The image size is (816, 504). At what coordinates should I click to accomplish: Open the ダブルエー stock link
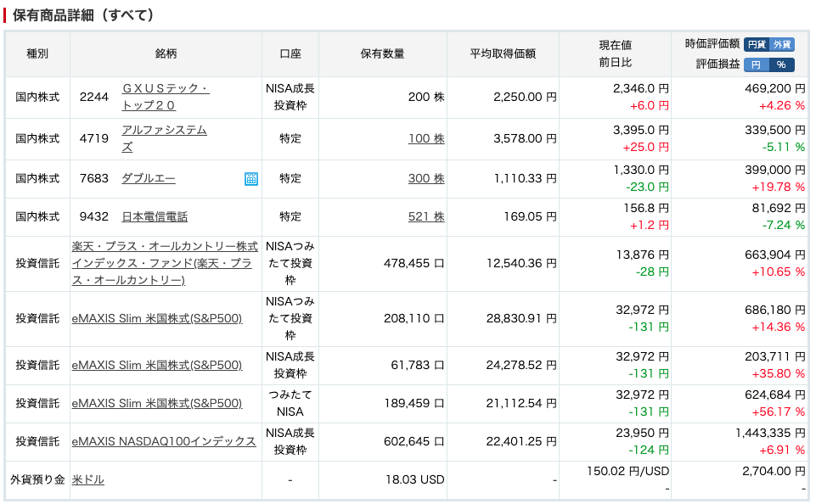click(149, 178)
